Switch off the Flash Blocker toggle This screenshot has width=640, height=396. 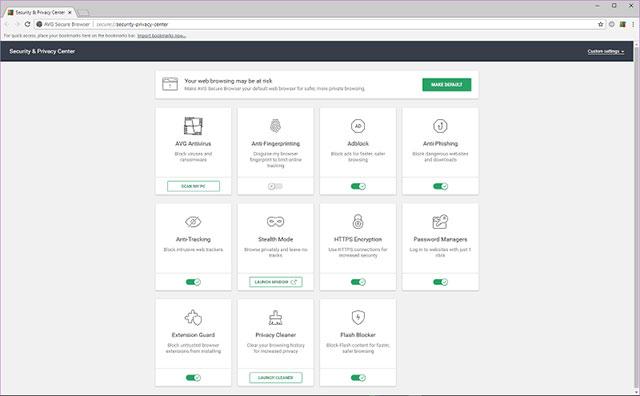coord(358,378)
